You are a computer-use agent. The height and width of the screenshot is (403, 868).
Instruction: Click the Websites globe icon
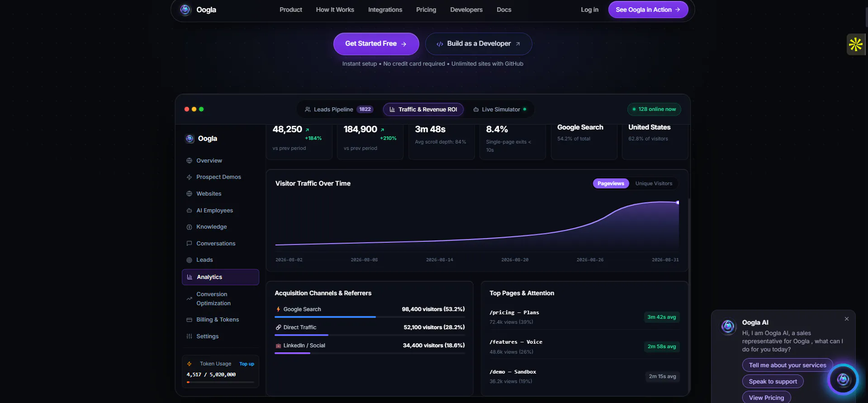[x=189, y=194]
